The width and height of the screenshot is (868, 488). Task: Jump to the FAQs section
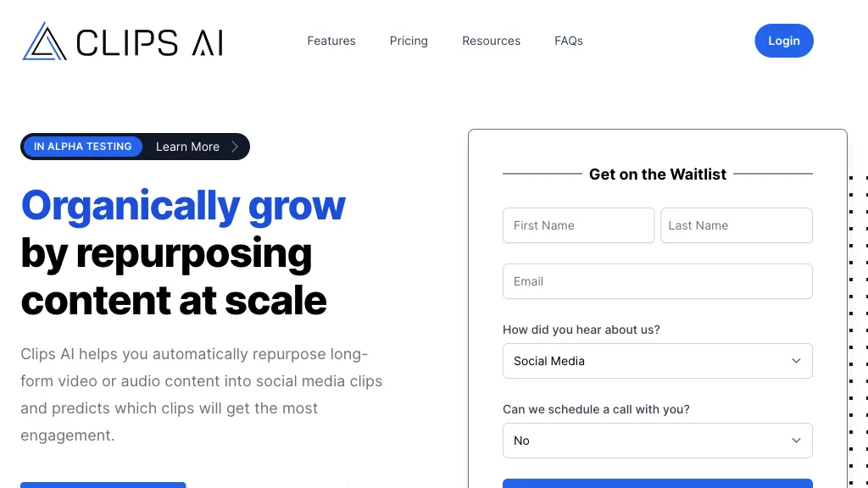pyautogui.click(x=569, y=41)
